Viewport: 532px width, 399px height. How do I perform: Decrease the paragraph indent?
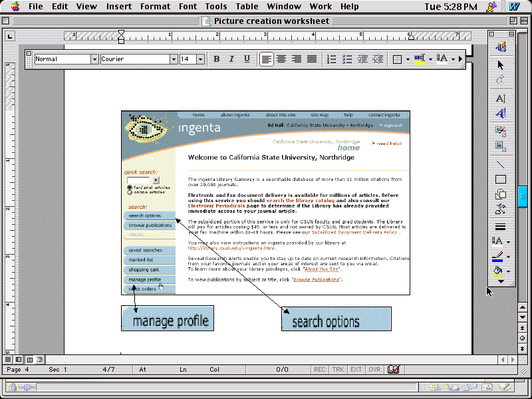coord(362,59)
